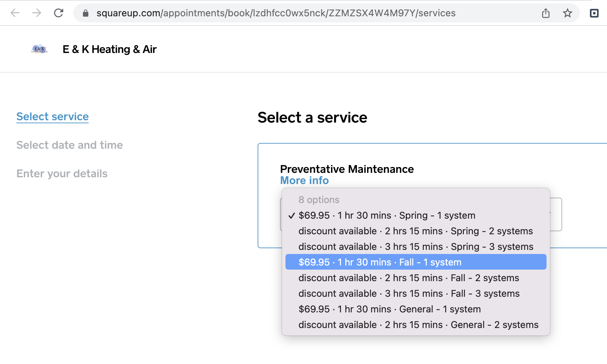This screenshot has height=364, width=607.
Task: Choose Spring - 3 systems option
Action: click(416, 247)
